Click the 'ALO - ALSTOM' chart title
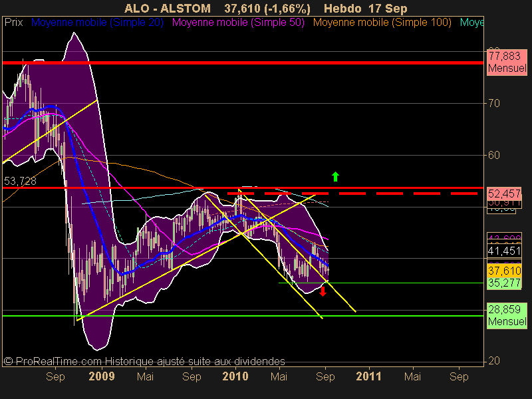 (x=168, y=8)
